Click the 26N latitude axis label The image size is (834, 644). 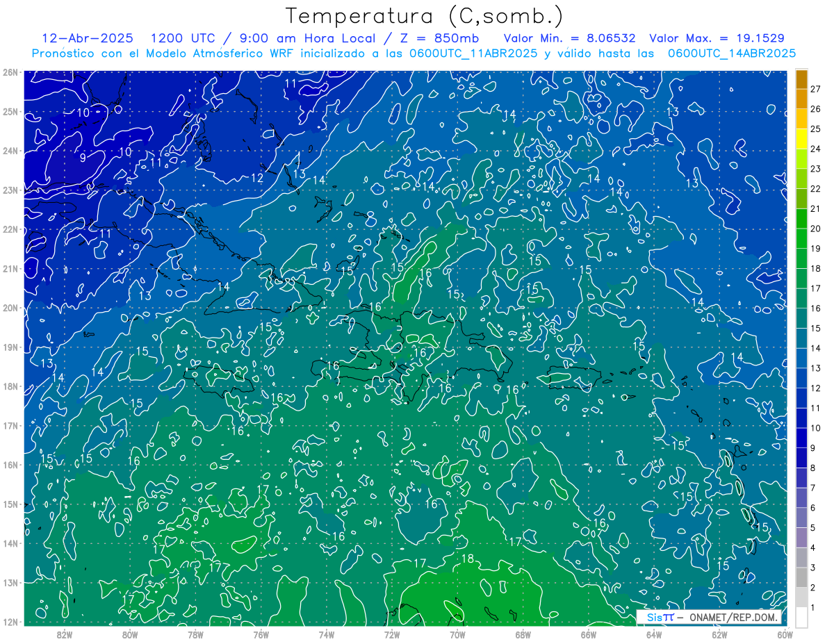click(x=10, y=72)
